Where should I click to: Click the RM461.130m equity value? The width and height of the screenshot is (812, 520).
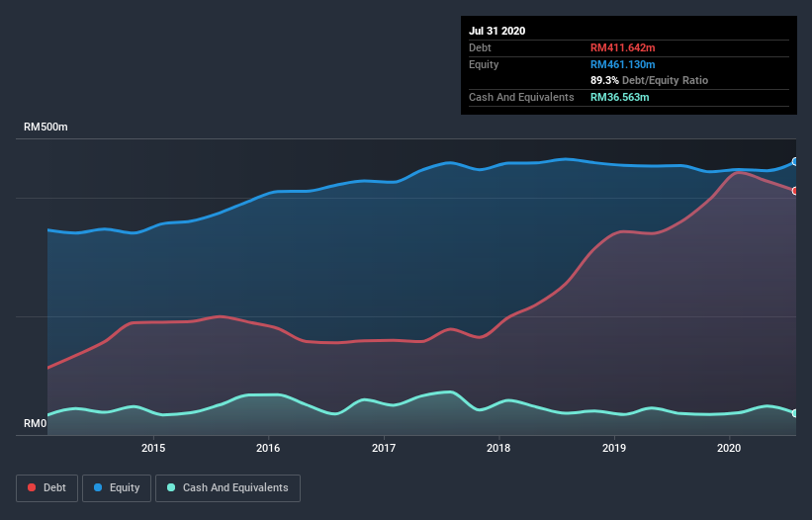pyautogui.click(x=623, y=64)
